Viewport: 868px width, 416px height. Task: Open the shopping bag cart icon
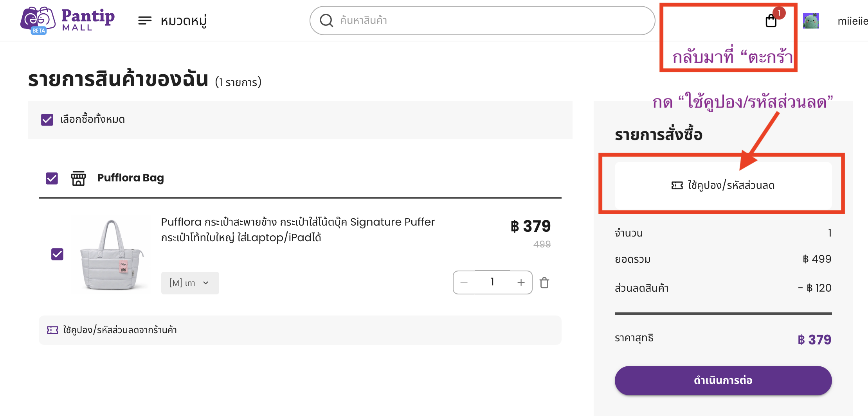pos(771,21)
